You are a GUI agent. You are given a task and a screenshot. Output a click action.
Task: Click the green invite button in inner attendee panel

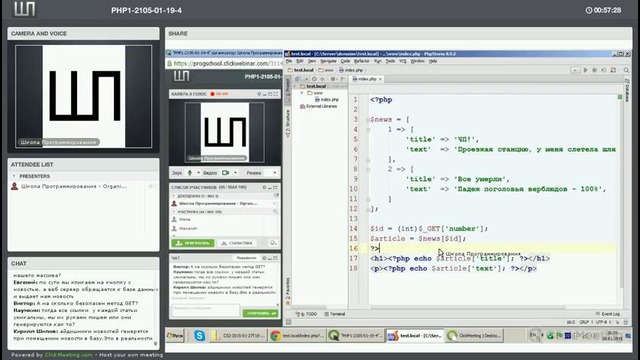(193, 243)
